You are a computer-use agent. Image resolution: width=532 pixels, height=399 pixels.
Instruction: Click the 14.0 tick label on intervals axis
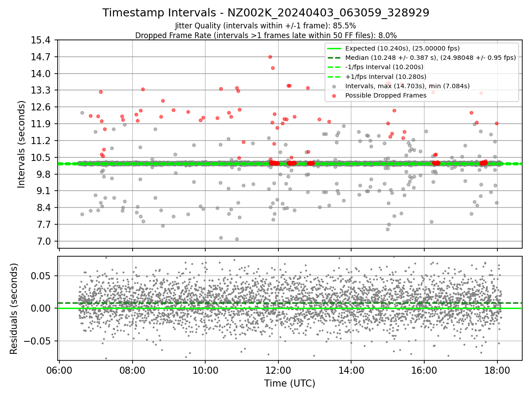tap(41, 74)
